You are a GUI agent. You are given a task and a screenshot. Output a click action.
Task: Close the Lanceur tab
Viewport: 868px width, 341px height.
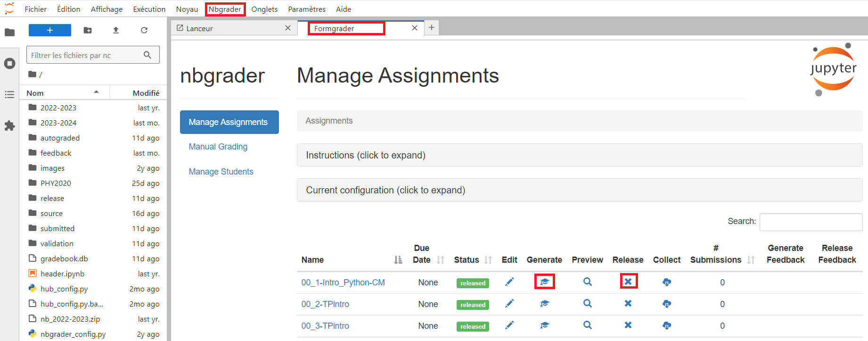point(288,28)
